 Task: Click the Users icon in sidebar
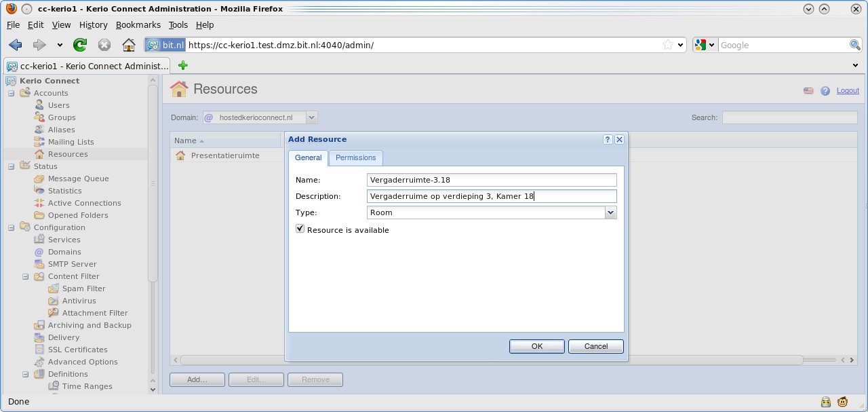coord(39,105)
